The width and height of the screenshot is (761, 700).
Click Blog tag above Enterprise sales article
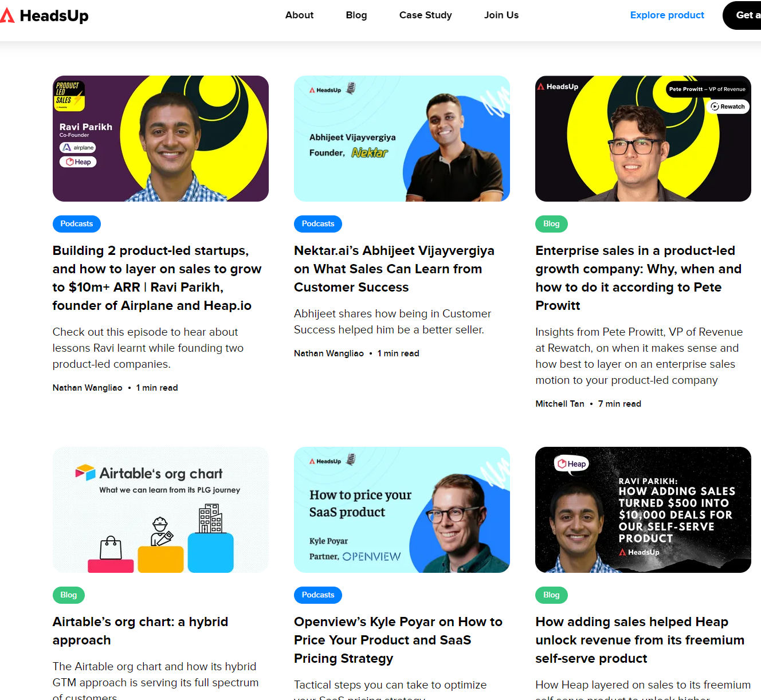(x=551, y=224)
